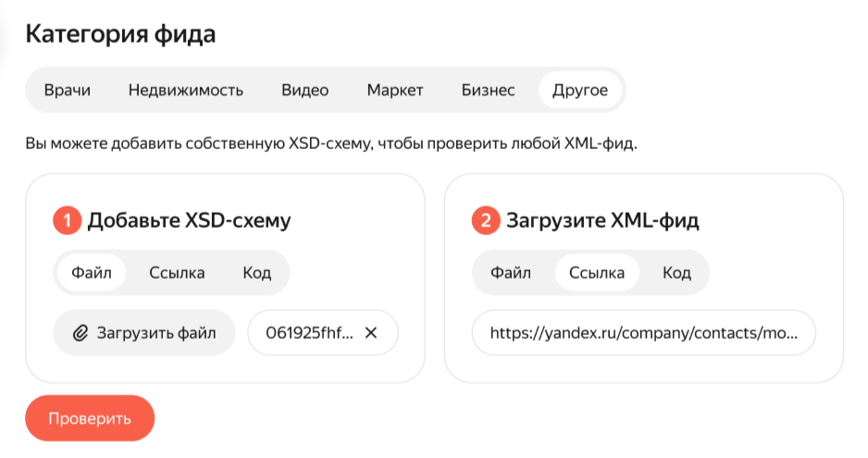Click the step 2 number badge
This screenshot has height=458, width=868.
tap(485, 221)
